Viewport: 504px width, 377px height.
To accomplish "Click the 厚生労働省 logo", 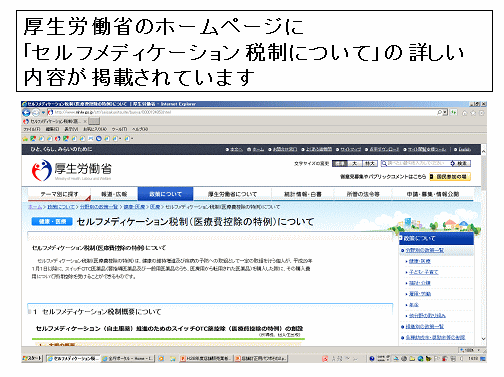I will point(72,170).
